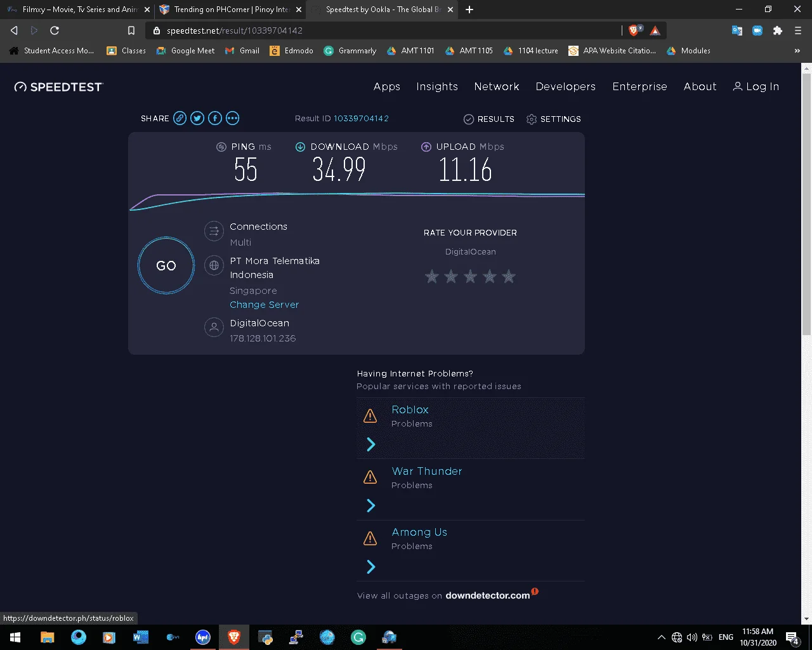Open the Network menu
The width and height of the screenshot is (812, 650).
[x=497, y=86]
